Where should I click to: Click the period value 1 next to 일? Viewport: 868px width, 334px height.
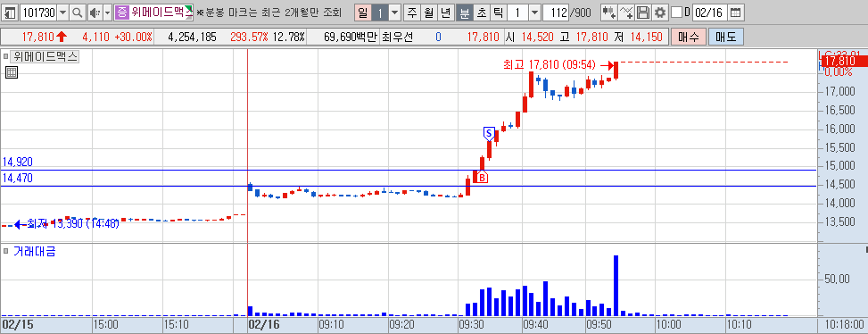pyautogui.click(x=379, y=13)
